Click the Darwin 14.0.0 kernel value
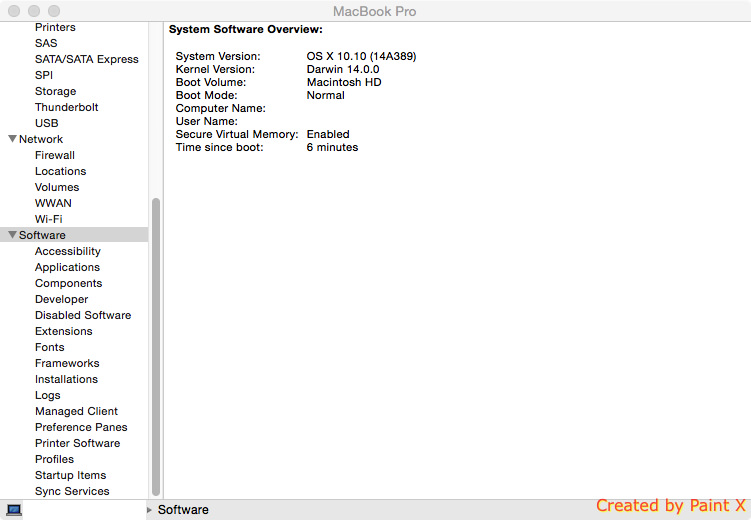751x520 pixels. pyautogui.click(x=343, y=69)
